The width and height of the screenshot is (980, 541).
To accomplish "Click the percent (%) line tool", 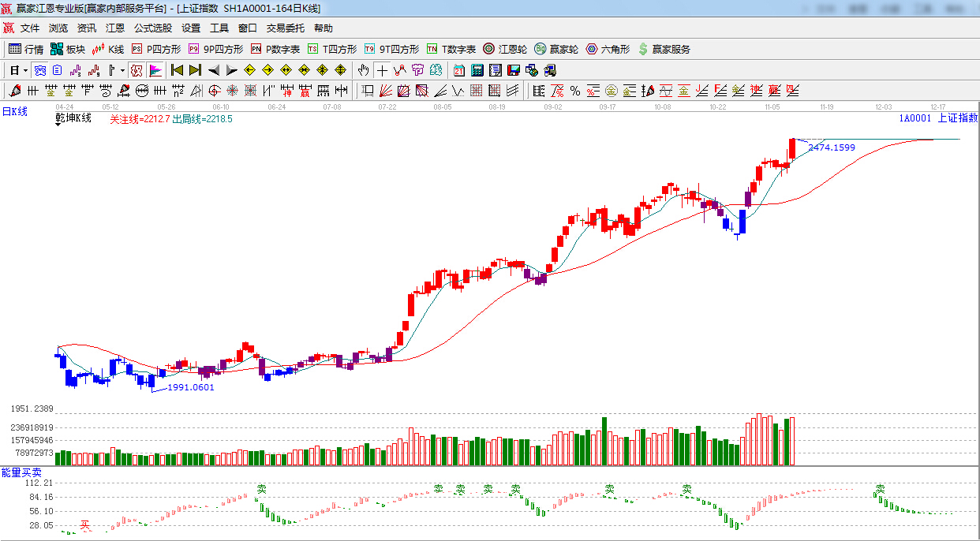I will (x=575, y=91).
